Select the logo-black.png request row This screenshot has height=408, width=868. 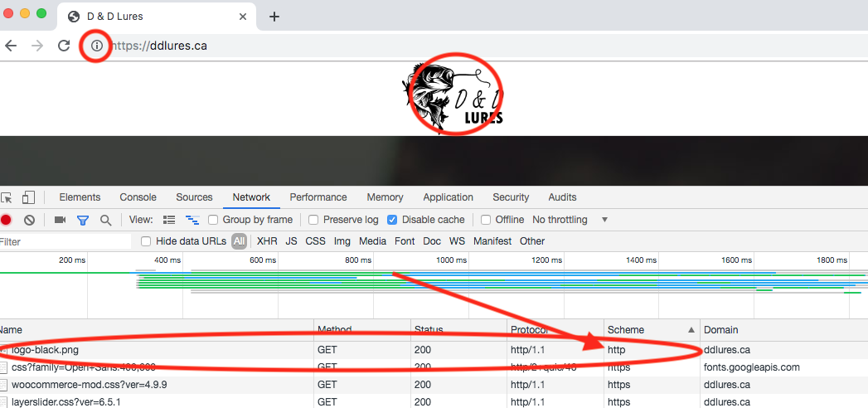tap(434, 350)
